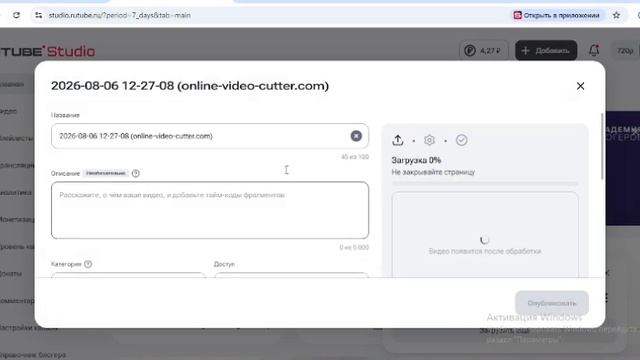Click the upload progress bar under 'Загрузка 0%'
This screenshot has width=640, height=360.
[x=485, y=184]
